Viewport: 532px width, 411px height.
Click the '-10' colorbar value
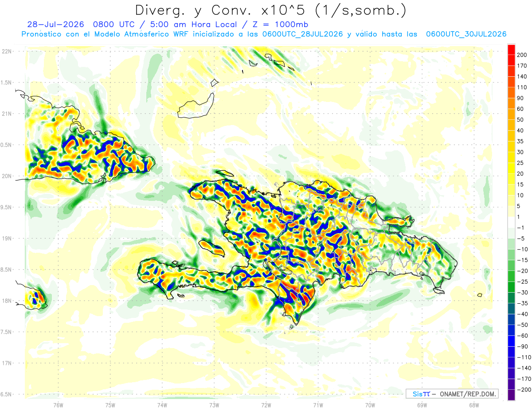[x=522, y=249]
